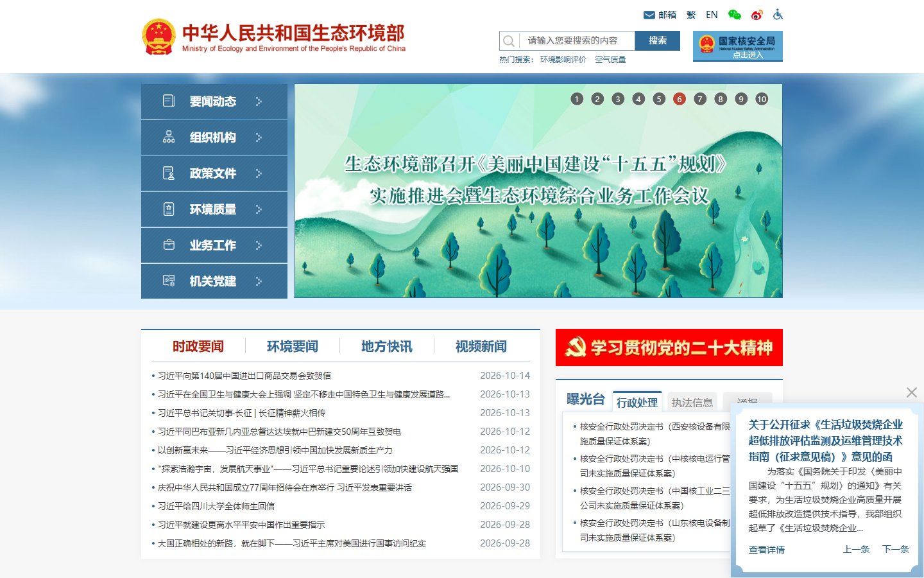Click the magnifier icon in search box
The width and height of the screenshot is (924, 578).
click(x=509, y=40)
